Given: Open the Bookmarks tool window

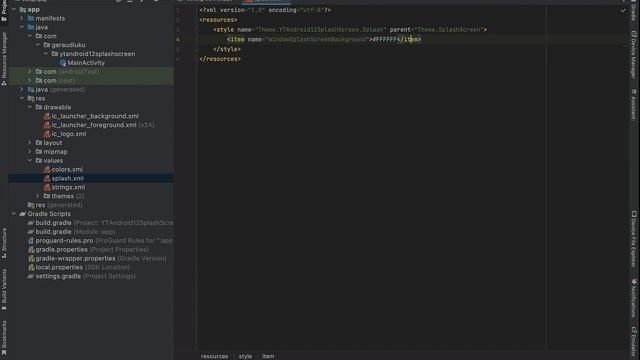Looking at the screenshot, I should [x=4, y=338].
